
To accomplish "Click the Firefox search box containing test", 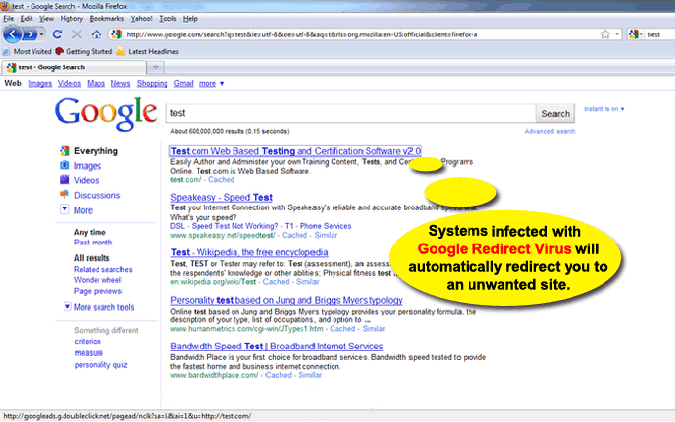I will point(660,34).
